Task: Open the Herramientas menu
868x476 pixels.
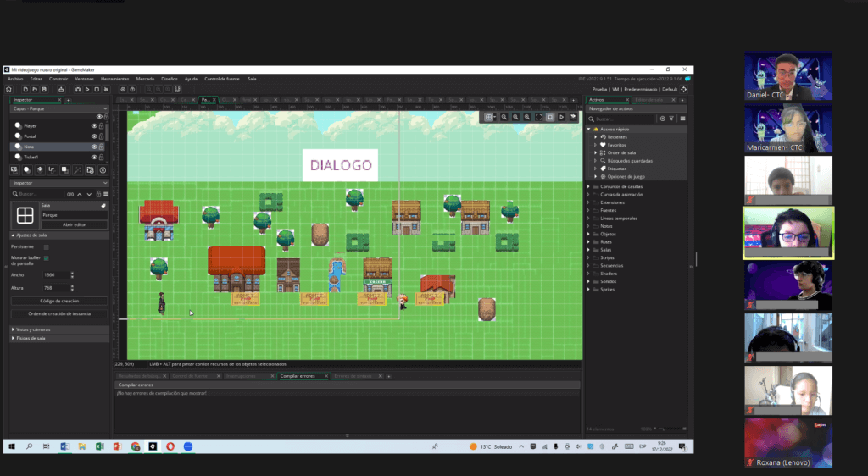Action: 114,79
